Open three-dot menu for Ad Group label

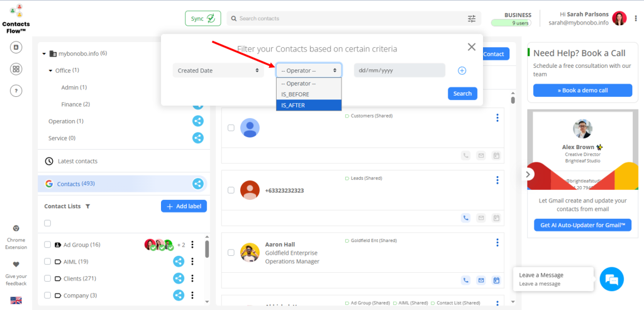(x=192, y=245)
